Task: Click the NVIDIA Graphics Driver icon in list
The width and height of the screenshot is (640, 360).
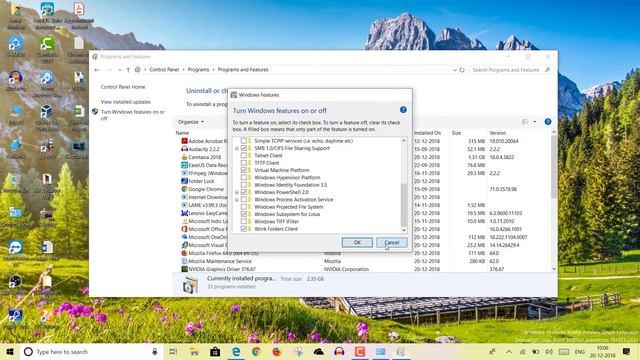Action: point(184,269)
